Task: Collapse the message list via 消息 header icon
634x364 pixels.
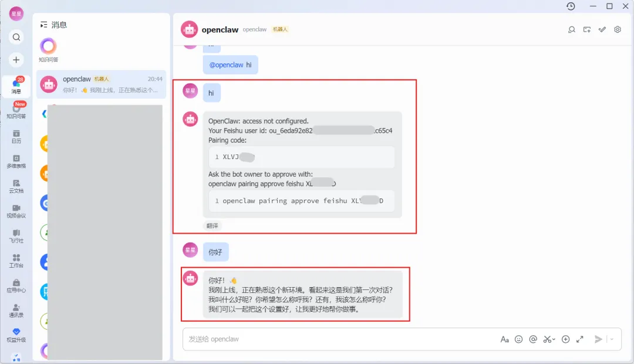Action: coord(43,25)
